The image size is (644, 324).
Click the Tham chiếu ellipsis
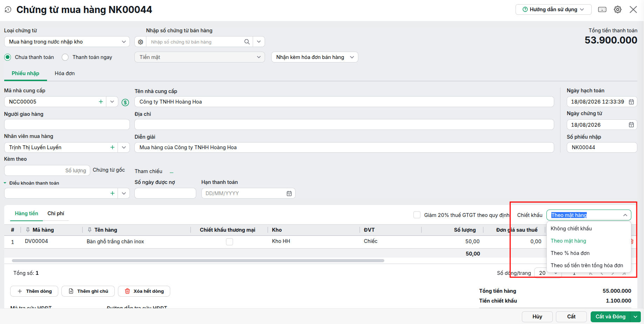point(172,172)
